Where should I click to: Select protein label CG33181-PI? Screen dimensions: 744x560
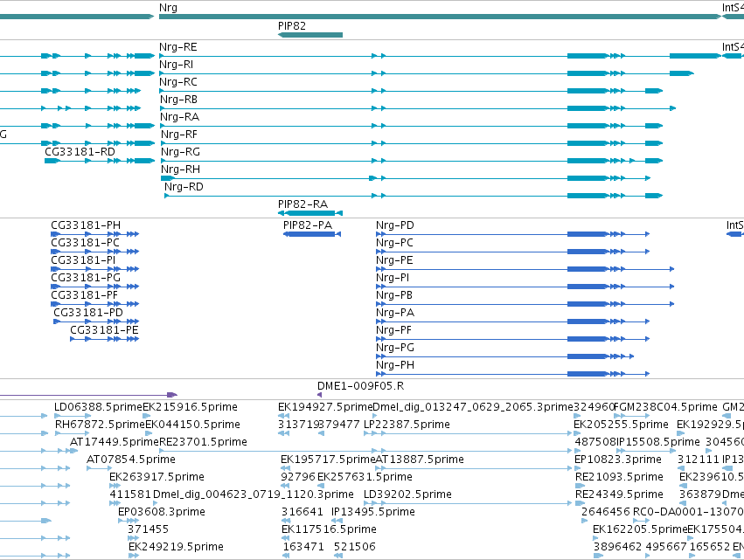tap(83, 260)
